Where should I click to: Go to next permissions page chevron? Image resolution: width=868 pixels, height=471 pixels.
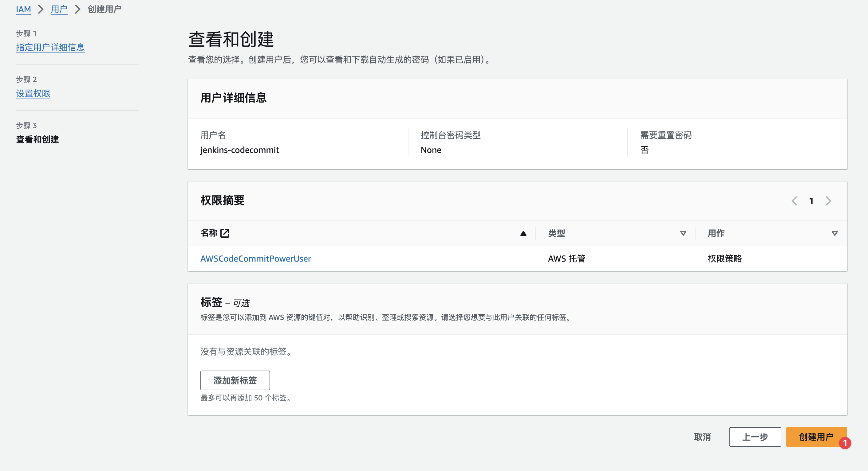pyautogui.click(x=829, y=201)
